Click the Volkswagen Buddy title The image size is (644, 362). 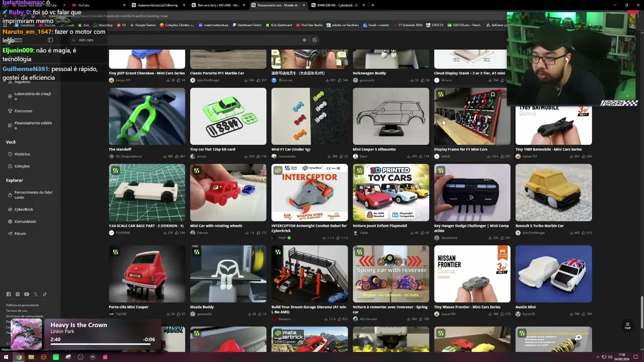(370, 73)
